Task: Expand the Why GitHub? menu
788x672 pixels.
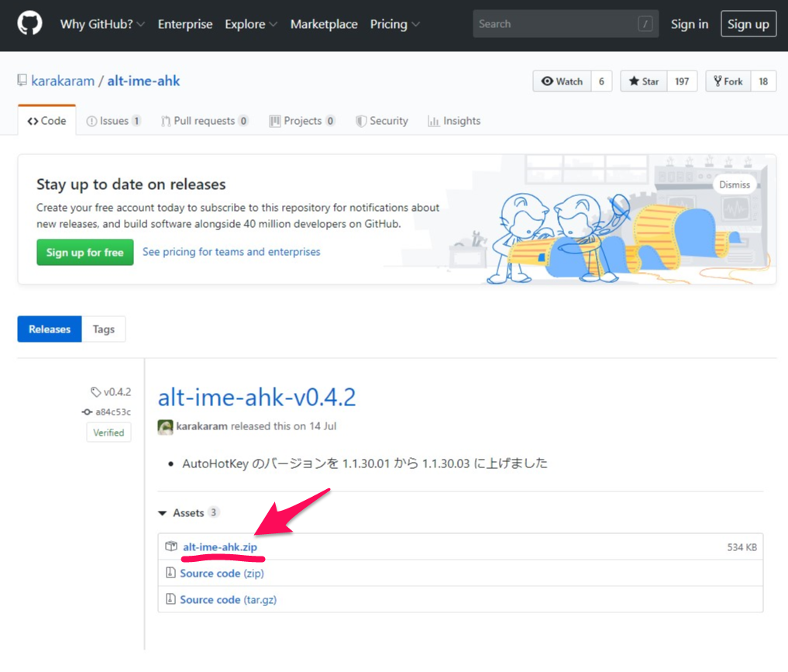Action: tap(102, 25)
